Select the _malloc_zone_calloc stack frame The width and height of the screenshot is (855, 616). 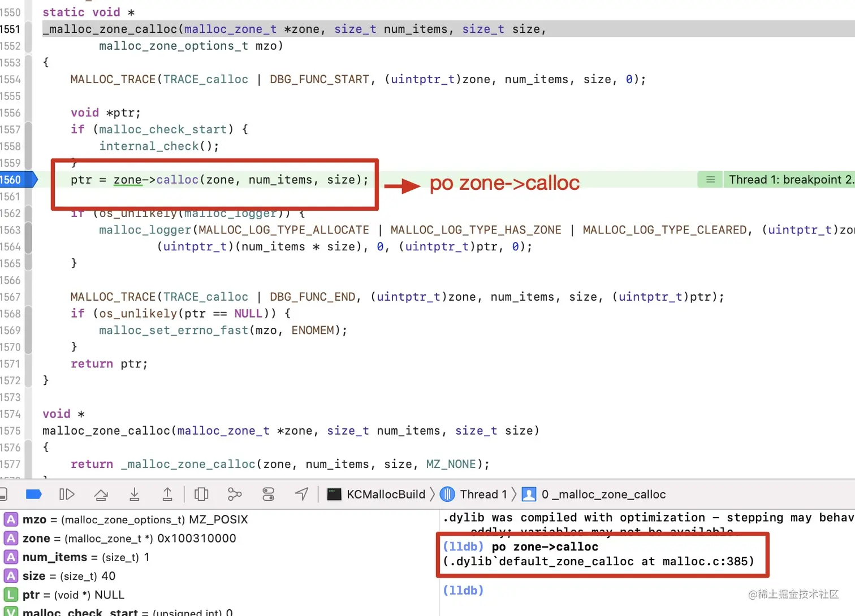602,494
